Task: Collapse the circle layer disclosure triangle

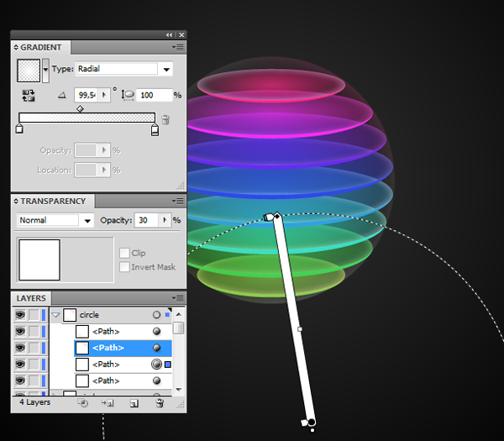Action: [56, 315]
